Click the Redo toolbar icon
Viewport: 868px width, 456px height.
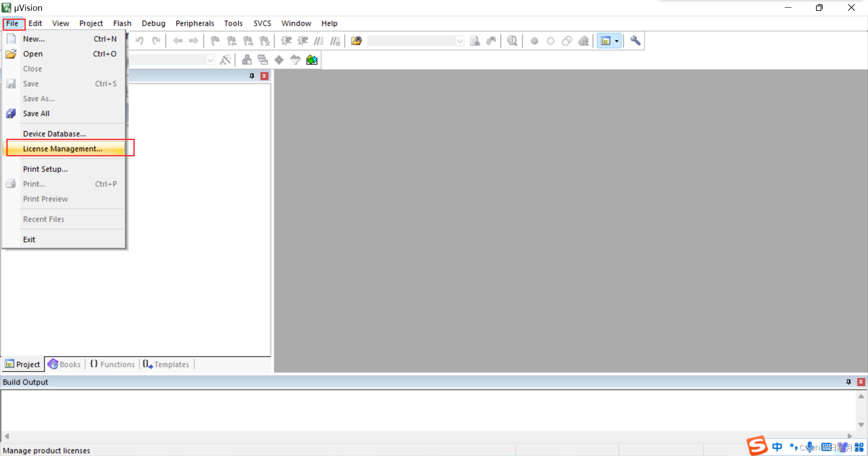156,41
